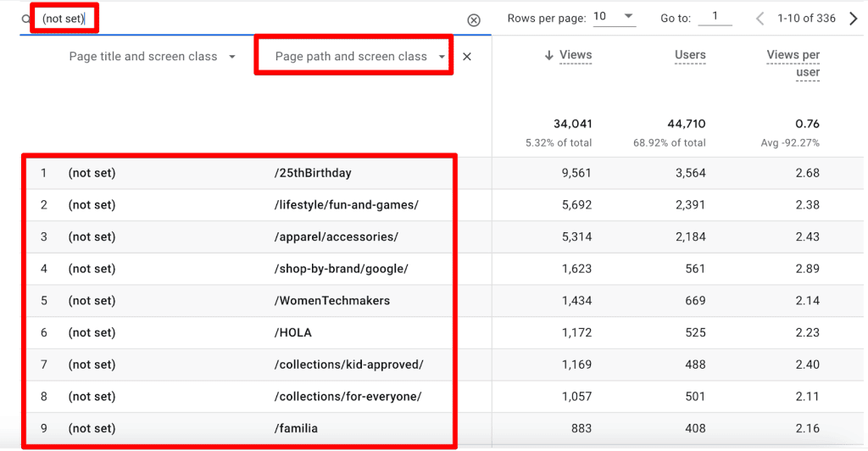Open the Page title and screen class dropdown
Screen dimensions: 868x451
(153, 57)
